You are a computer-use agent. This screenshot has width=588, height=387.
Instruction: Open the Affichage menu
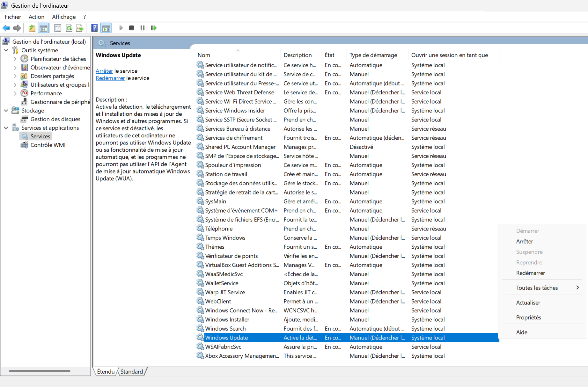[64, 17]
